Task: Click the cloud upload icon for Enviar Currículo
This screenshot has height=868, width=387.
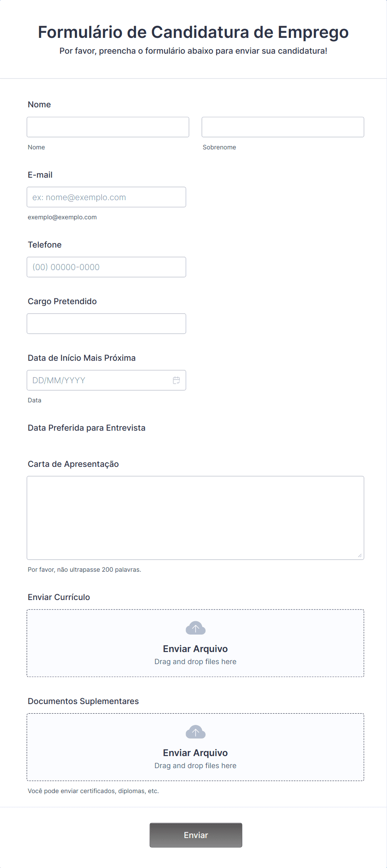Action: pyautogui.click(x=195, y=627)
